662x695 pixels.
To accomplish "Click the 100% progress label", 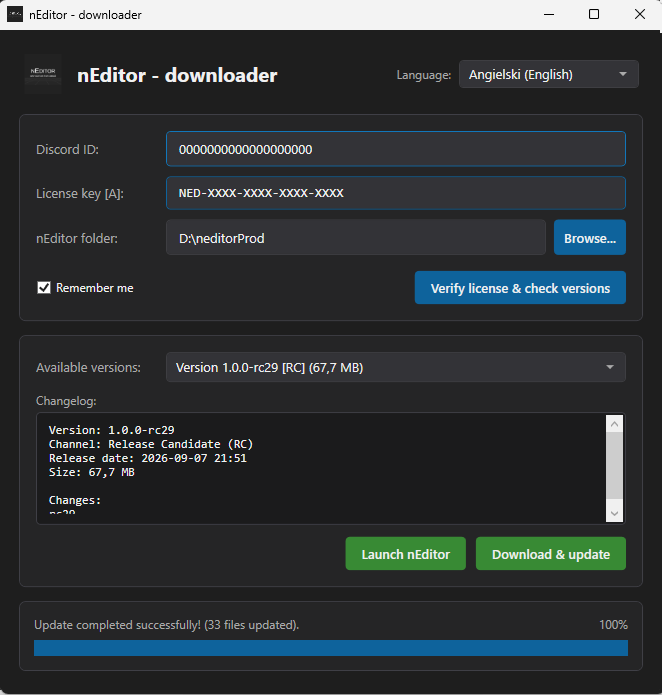I will tap(613, 625).
